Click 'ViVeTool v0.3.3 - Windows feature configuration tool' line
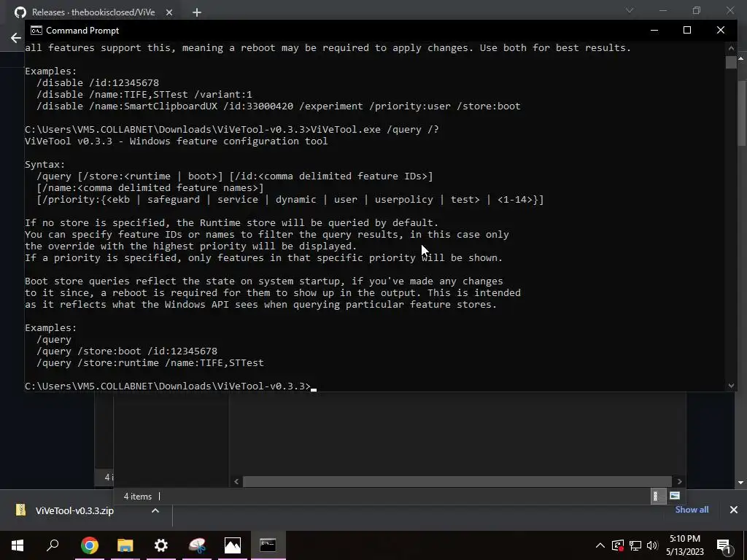Viewport: 747px width, 560px height. (x=177, y=141)
